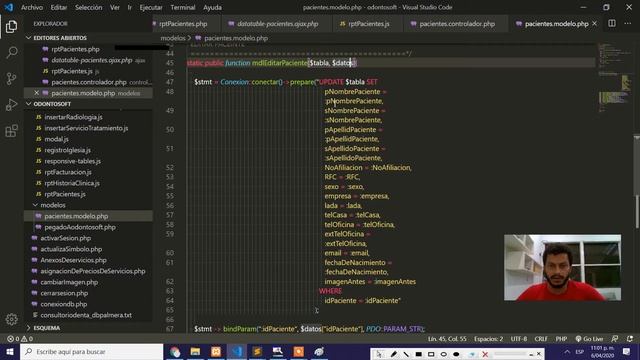The height and width of the screenshot is (360, 640).
Task: Open the Search view in activity bar
Action: coord(11,52)
